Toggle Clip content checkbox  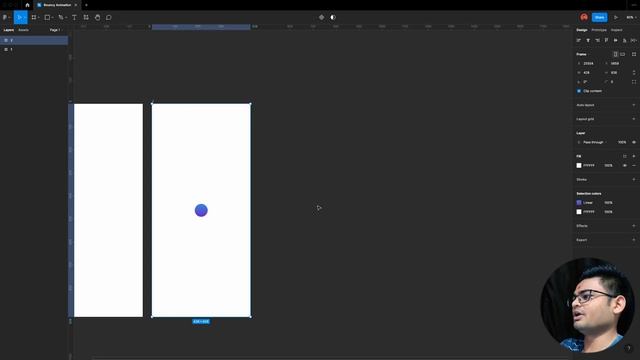(579, 91)
